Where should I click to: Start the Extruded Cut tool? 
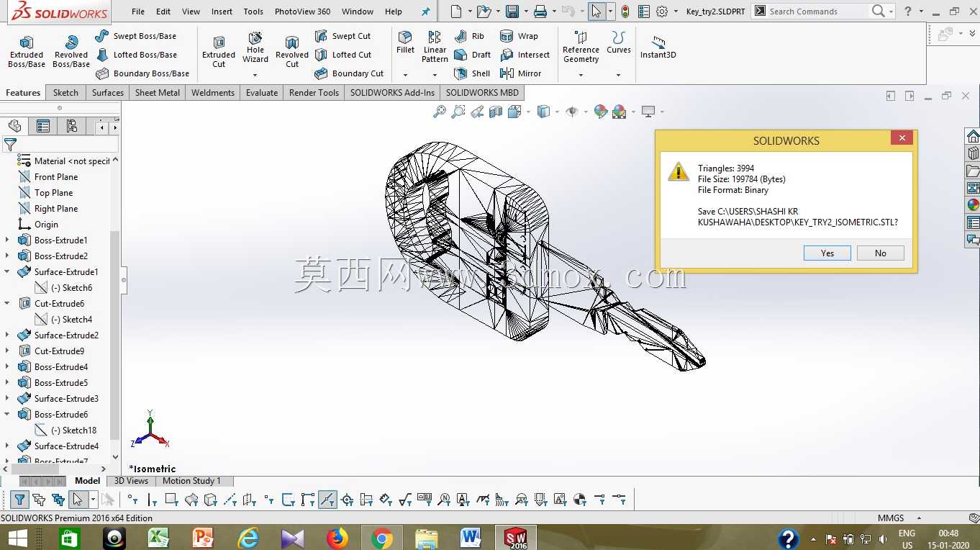tap(219, 52)
